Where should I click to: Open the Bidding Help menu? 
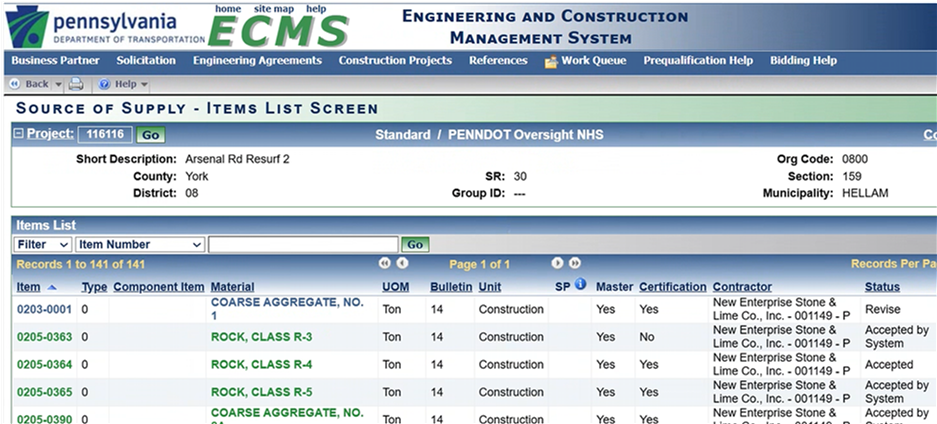pyautogui.click(x=803, y=60)
